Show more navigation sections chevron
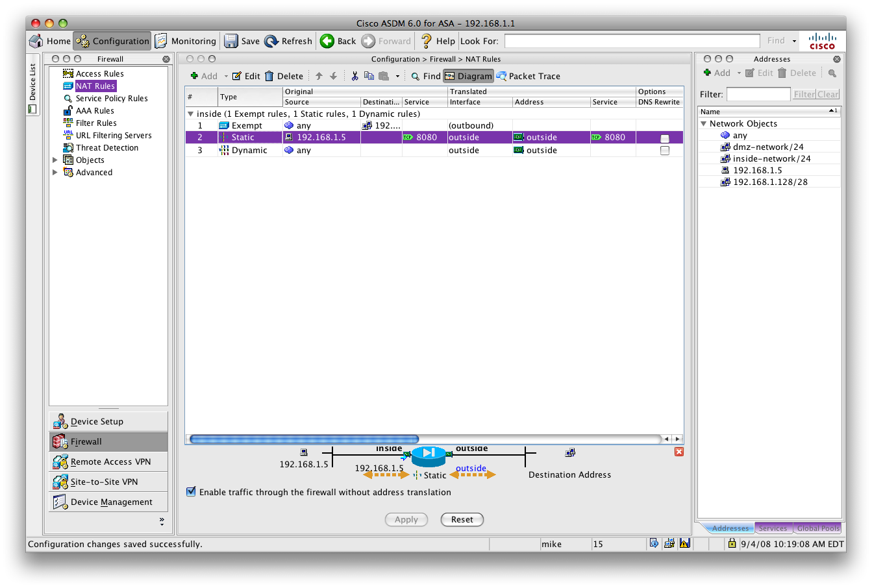 [x=162, y=521]
